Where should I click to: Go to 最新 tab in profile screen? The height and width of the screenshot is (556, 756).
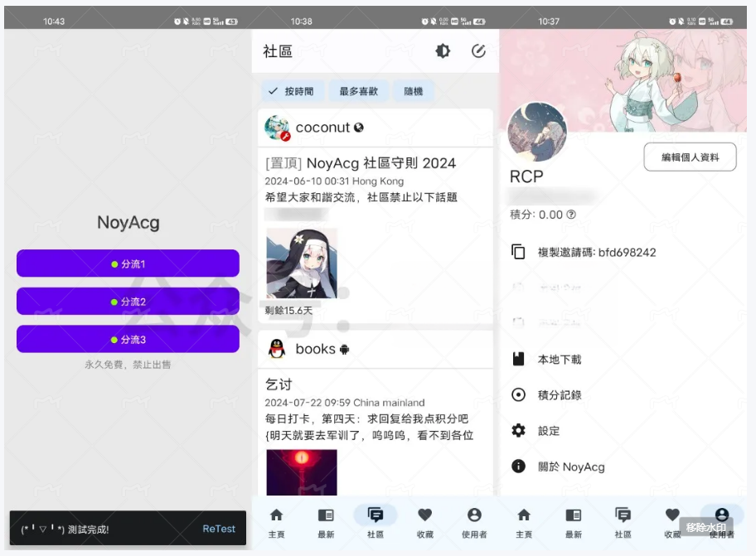point(574,523)
